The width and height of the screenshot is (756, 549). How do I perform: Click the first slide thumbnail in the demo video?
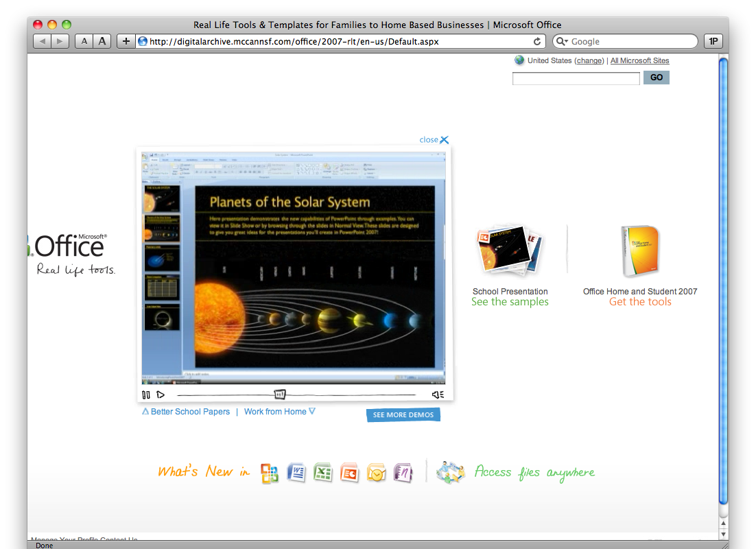click(x=161, y=199)
